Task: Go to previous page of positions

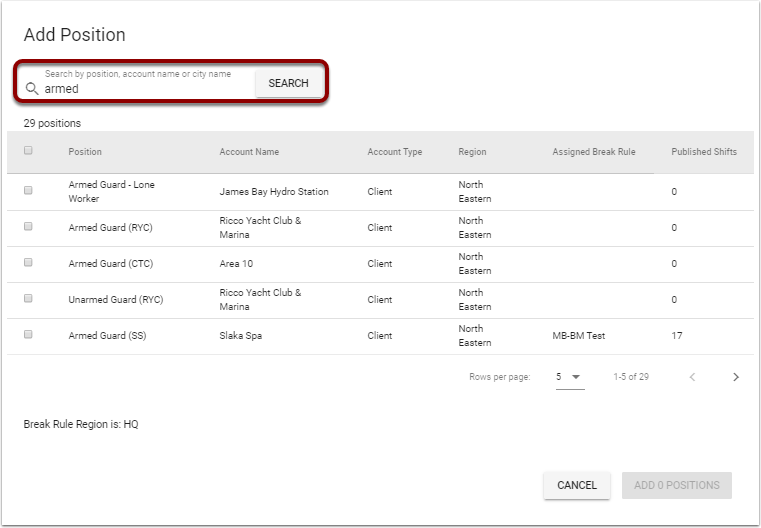Action: click(x=693, y=377)
